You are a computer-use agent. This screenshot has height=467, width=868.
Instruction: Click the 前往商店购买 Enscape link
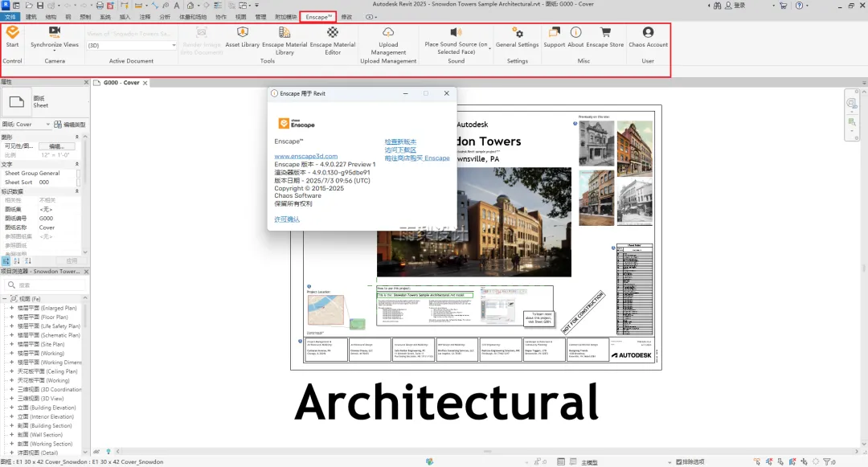(x=417, y=158)
